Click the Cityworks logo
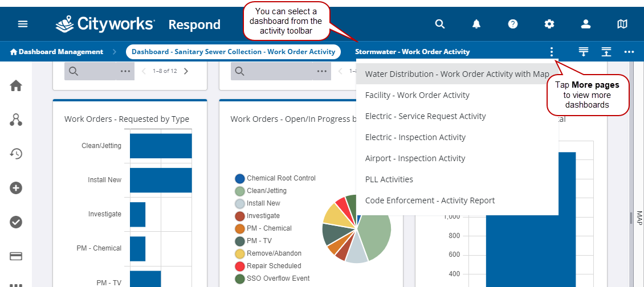 (105, 24)
